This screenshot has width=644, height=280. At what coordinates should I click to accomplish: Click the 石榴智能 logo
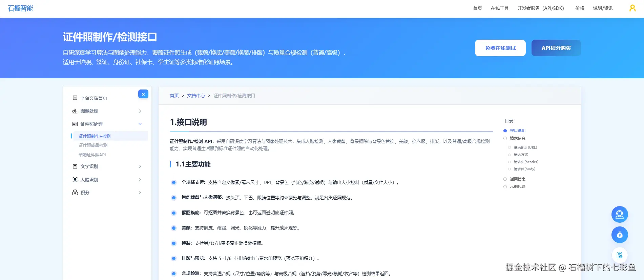(20, 8)
